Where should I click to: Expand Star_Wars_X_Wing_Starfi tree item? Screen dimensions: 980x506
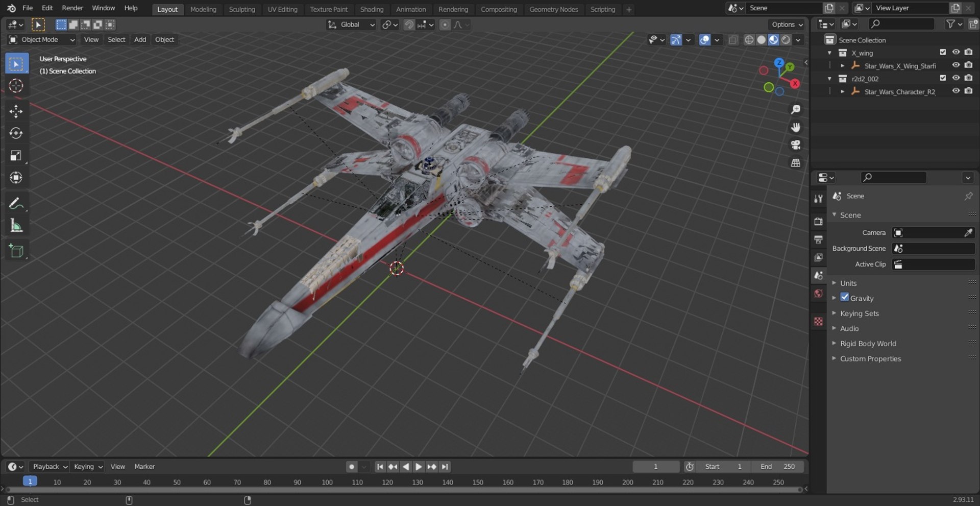[843, 65]
